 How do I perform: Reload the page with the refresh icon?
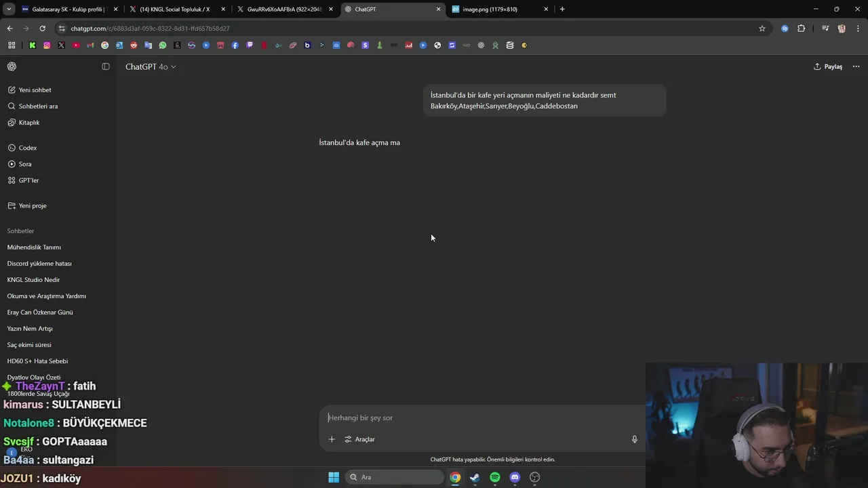click(x=42, y=28)
